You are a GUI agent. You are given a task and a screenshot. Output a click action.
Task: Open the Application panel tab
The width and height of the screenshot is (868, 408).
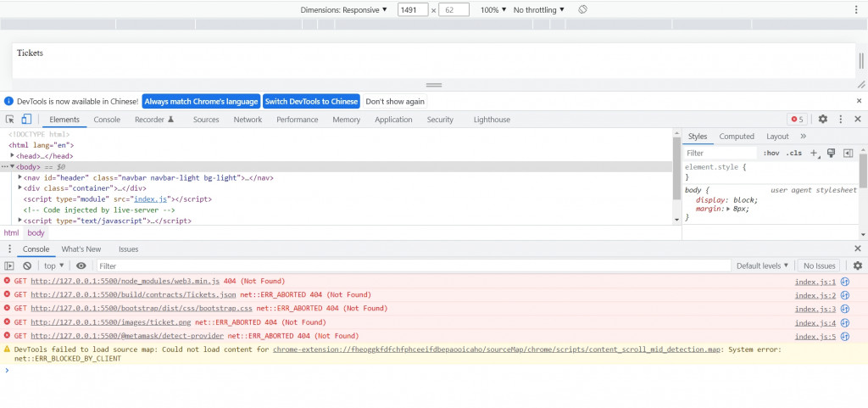click(393, 120)
